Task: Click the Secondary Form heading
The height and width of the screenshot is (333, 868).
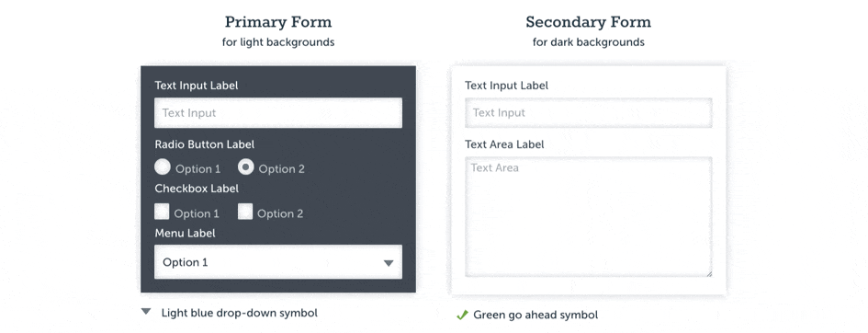Action: pyautogui.click(x=589, y=22)
